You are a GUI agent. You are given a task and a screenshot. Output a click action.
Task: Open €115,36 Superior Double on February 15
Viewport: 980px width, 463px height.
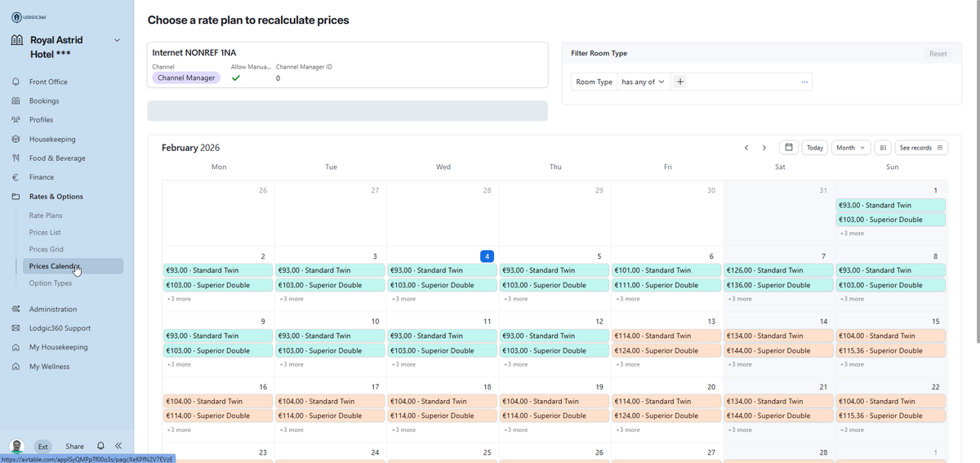coord(892,350)
